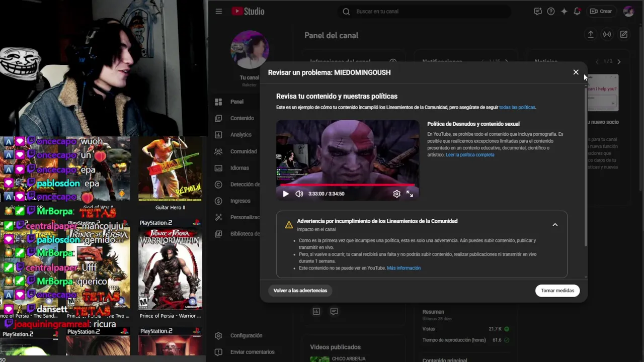
Task: Click the channel avatar above 'Tu canal'
Action: [250, 49]
